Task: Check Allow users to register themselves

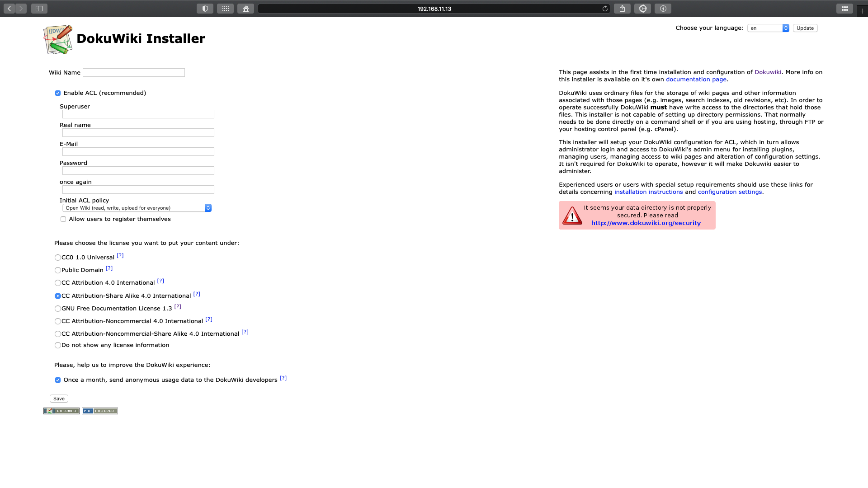Action: click(x=63, y=219)
